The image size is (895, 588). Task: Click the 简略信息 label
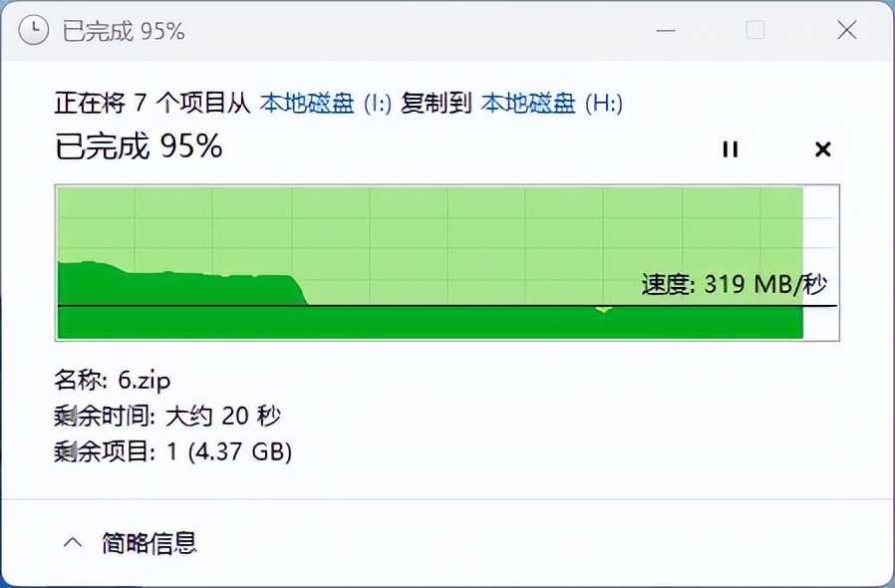pos(149,543)
